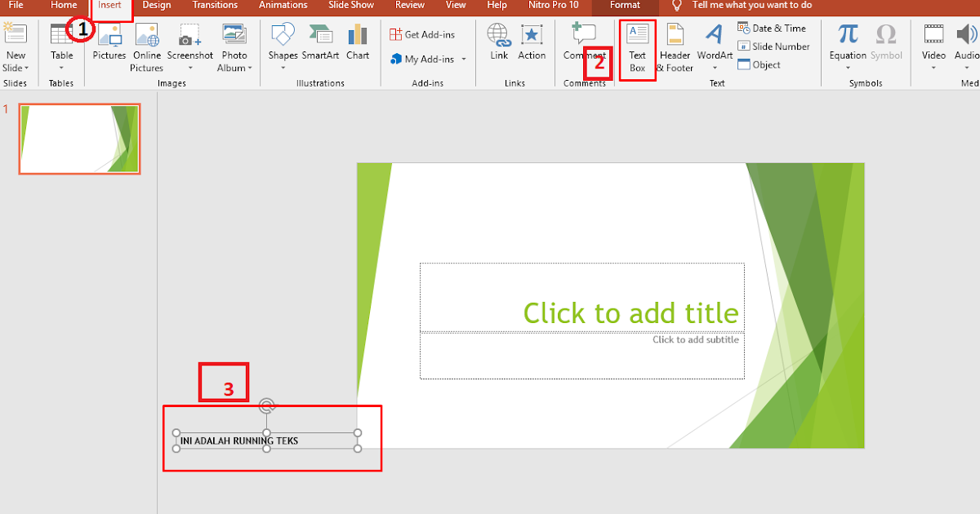Open the My Add-ins dropdown arrow
Screen dimensions: 980x514
click(x=464, y=60)
